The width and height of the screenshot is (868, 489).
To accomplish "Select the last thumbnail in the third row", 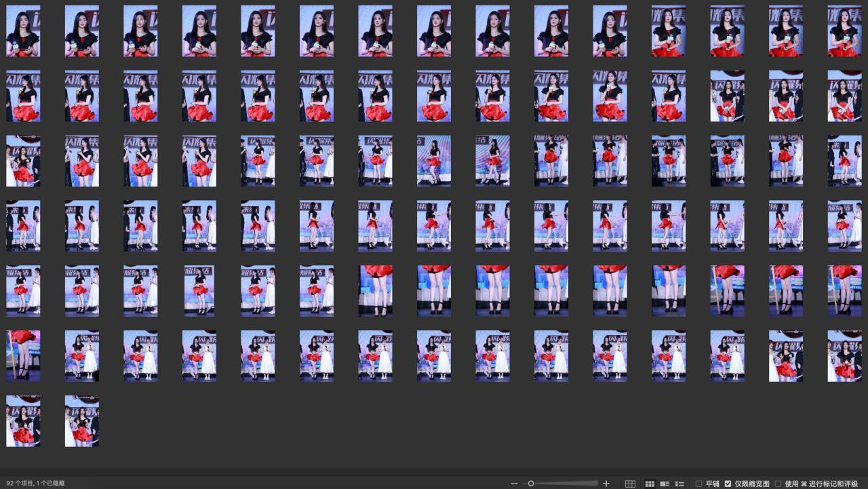I will click(844, 161).
